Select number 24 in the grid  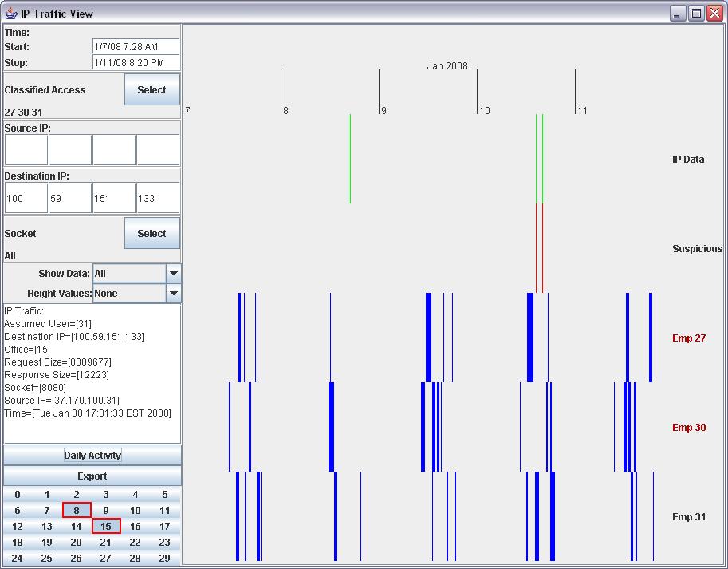pyautogui.click(x=18, y=558)
